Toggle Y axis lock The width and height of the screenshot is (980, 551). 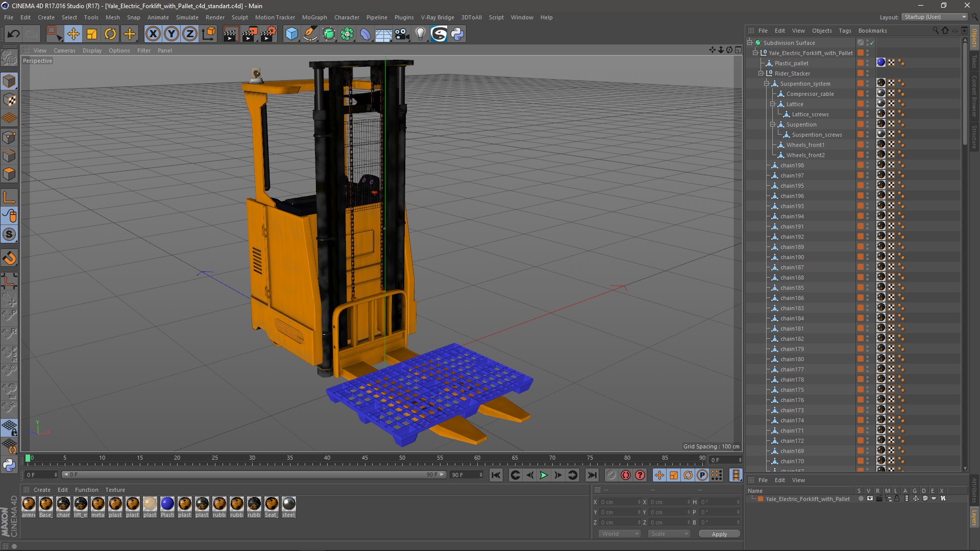coord(171,34)
